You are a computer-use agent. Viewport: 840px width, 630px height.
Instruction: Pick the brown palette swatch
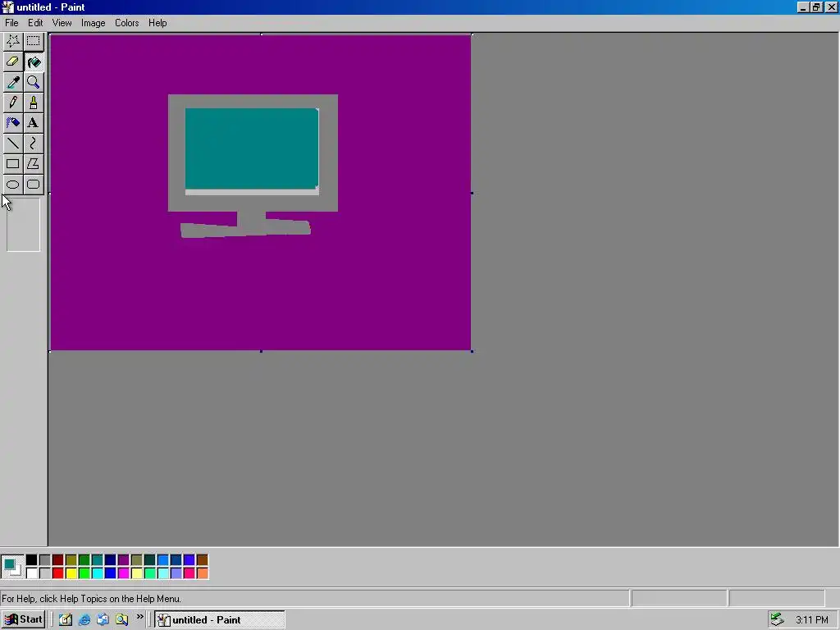coord(203,560)
